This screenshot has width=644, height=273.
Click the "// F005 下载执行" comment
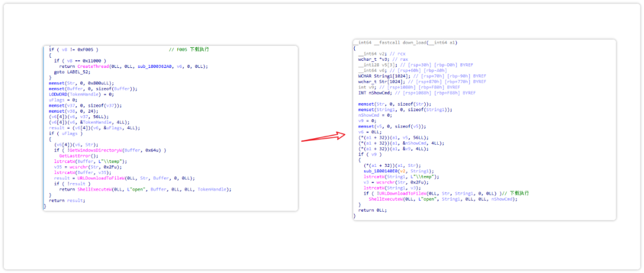189,49
